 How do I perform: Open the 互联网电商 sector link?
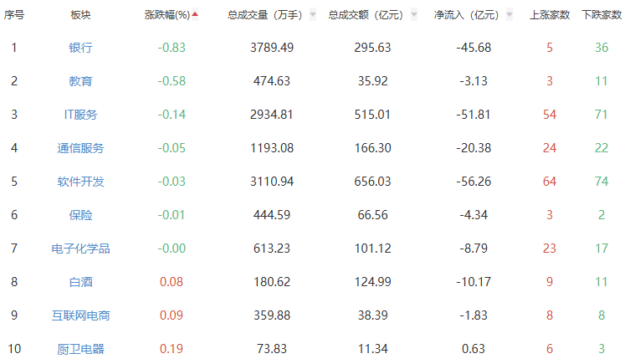click(80, 315)
